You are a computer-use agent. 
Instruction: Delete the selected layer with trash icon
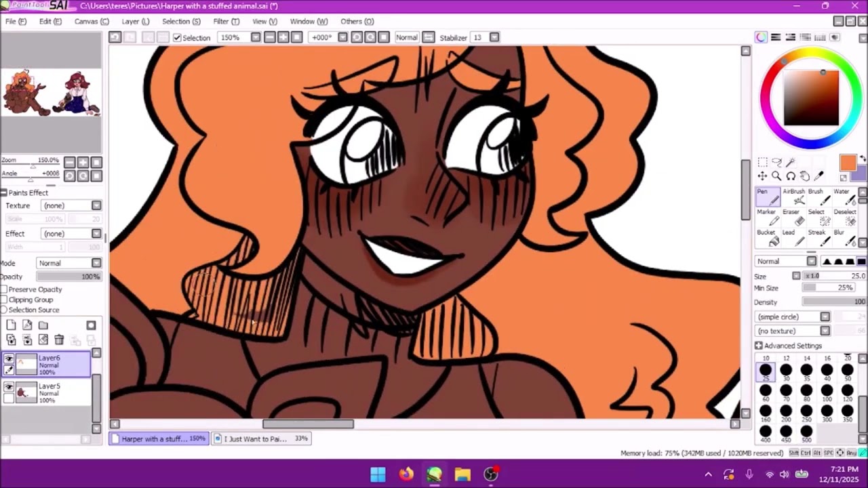(59, 340)
